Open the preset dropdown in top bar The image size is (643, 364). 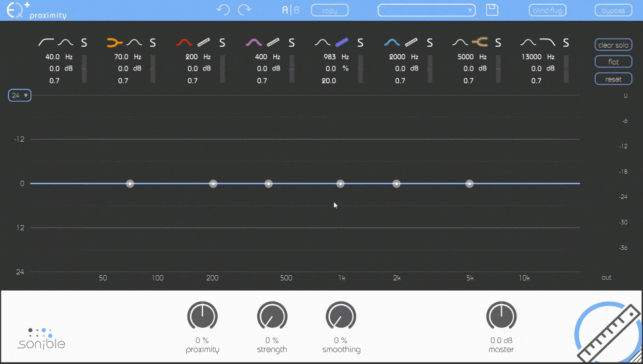tap(426, 10)
